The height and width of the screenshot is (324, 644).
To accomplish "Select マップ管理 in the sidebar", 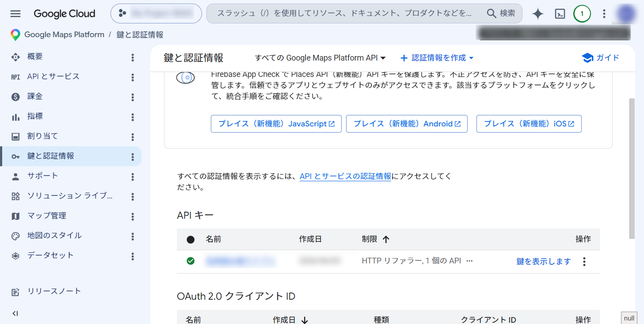I will pos(46,216).
